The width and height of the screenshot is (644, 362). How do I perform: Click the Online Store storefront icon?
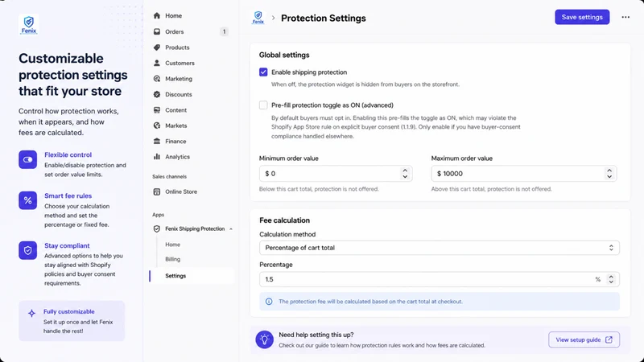(x=156, y=191)
